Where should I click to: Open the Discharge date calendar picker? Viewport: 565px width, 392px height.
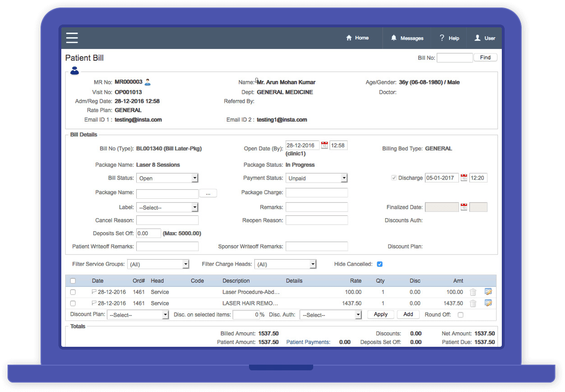pos(464,178)
